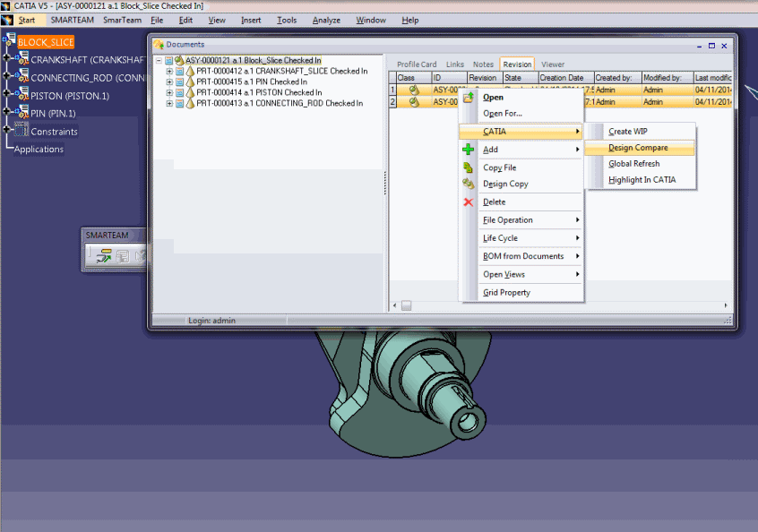Click the part icon next to PRT-0000412
The width and height of the screenshot is (758, 532).
coord(191,71)
